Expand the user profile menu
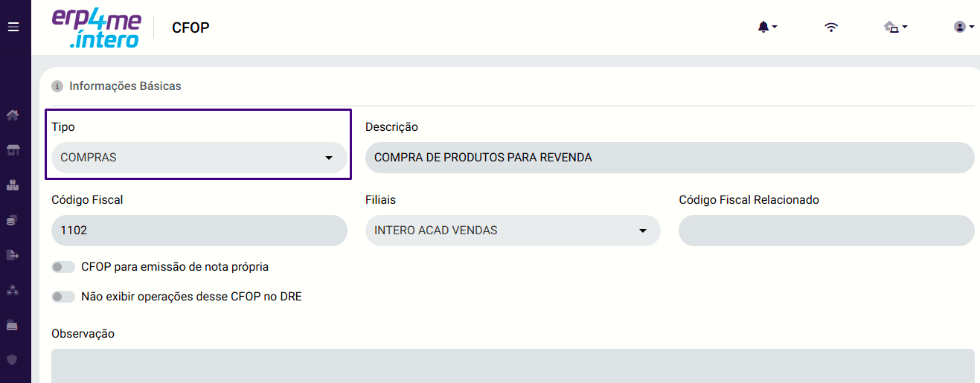 click(x=964, y=27)
